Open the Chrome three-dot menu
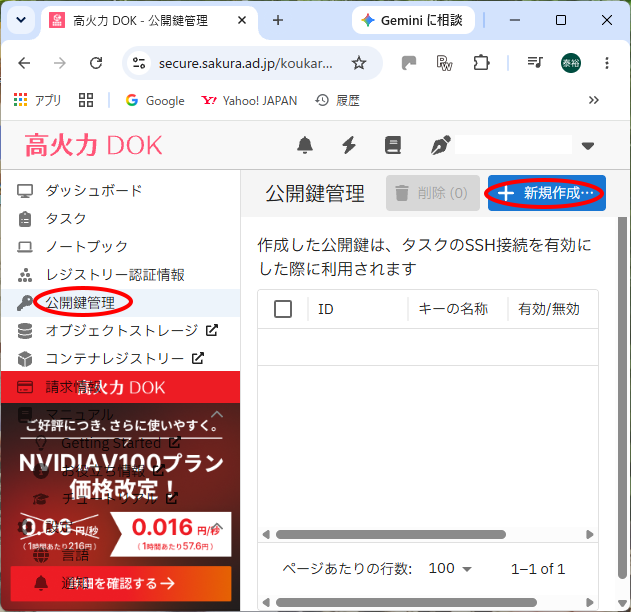The image size is (631, 612). 607,63
